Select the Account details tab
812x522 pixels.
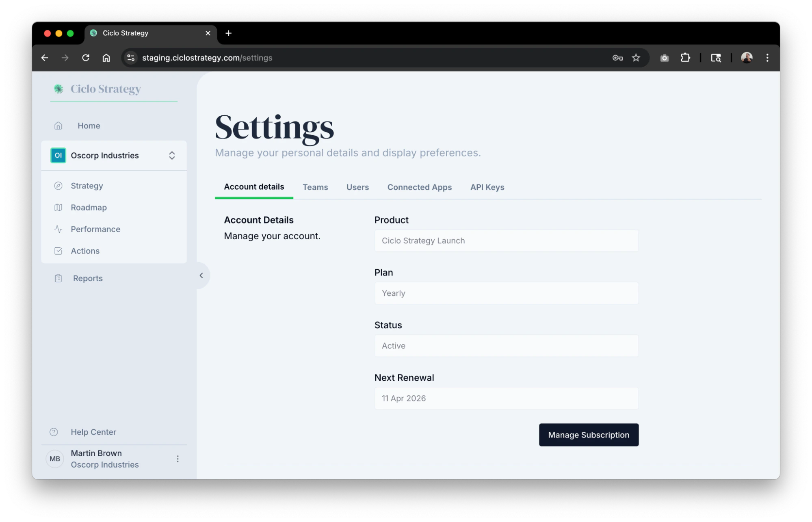click(254, 187)
